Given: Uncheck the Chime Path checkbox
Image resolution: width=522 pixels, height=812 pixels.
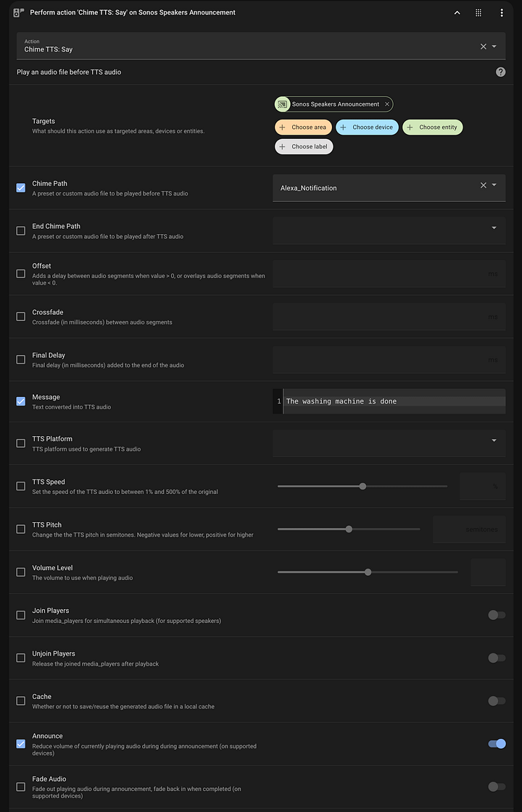Looking at the screenshot, I should (21, 188).
